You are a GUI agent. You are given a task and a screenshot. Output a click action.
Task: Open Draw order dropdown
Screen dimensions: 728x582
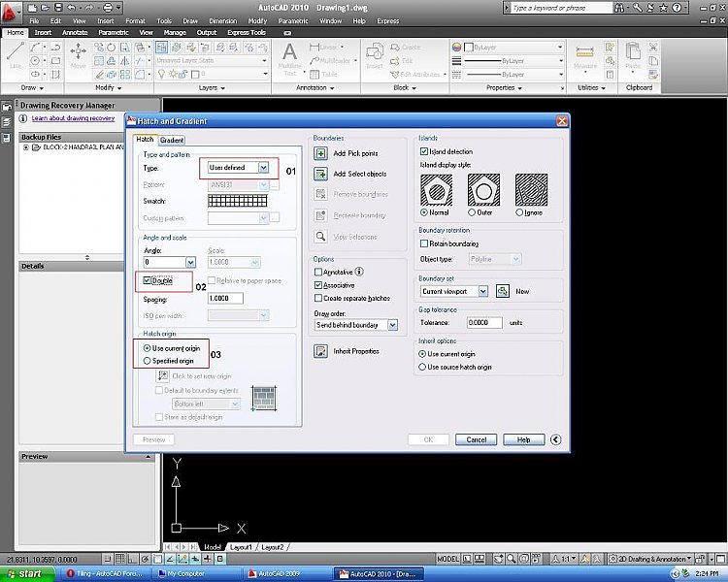[392, 325]
